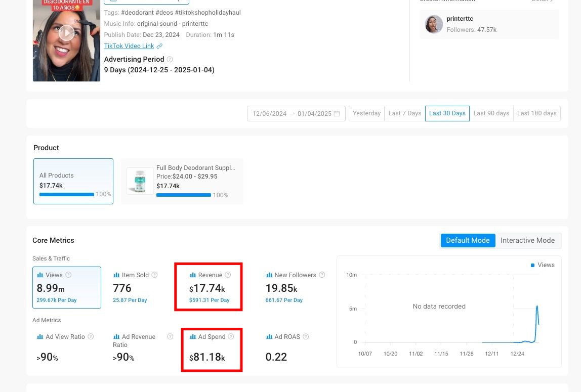Open the printerttc creator name

pos(460,19)
